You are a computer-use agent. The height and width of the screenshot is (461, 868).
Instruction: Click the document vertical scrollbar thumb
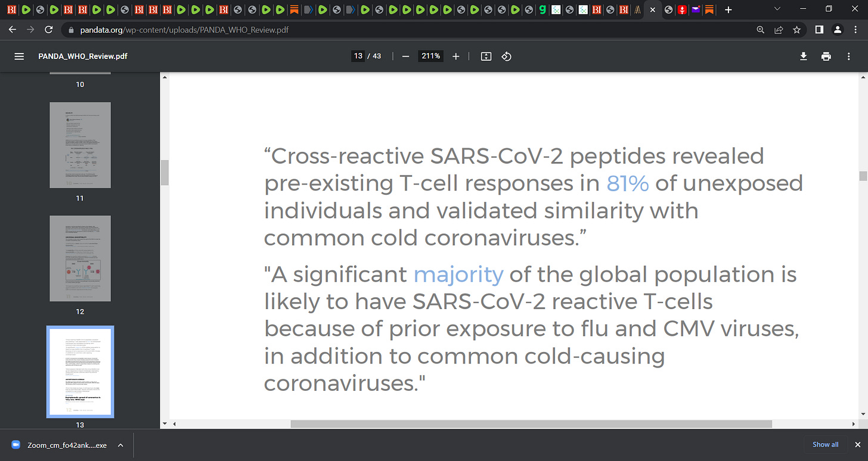click(x=863, y=175)
